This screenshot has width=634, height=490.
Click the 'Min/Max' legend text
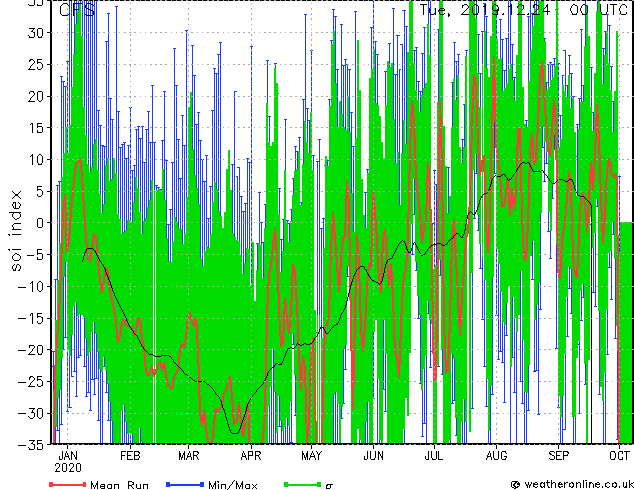click(233, 485)
